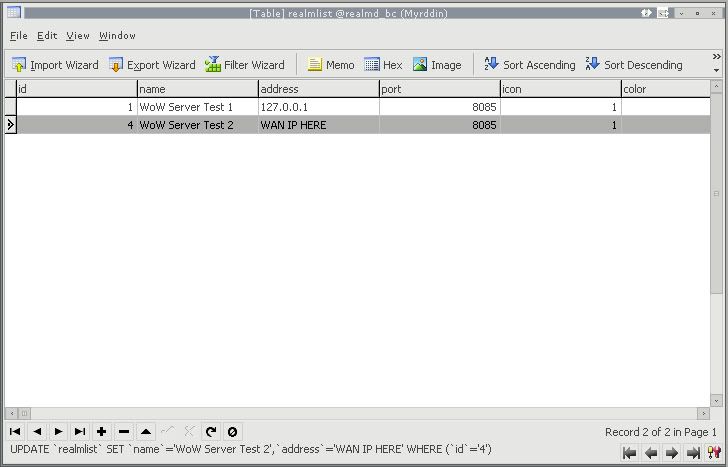
Task: Open the Image viewer
Action: pyautogui.click(x=437, y=65)
